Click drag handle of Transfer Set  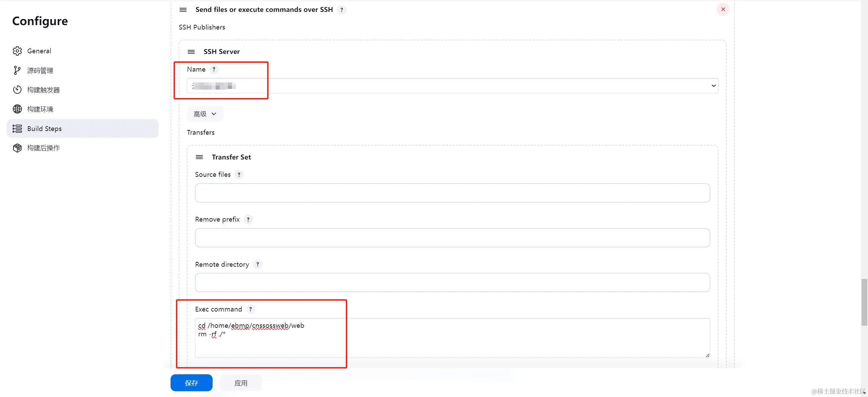(x=199, y=157)
